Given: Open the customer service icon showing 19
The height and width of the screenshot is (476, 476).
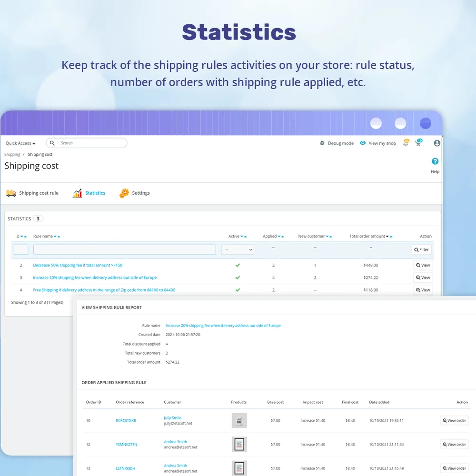Looking at the screenshot, I should (x=418, y=143).
